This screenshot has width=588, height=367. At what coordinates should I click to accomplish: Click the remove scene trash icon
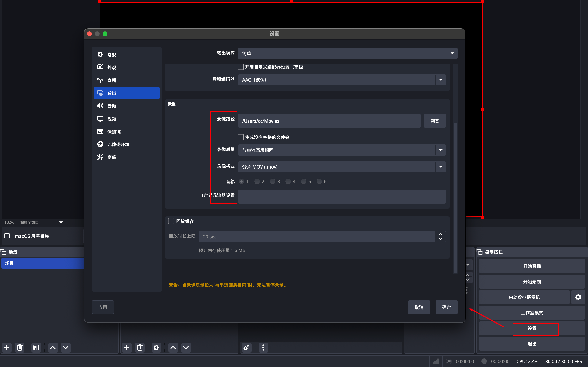(x=20, y=348)
